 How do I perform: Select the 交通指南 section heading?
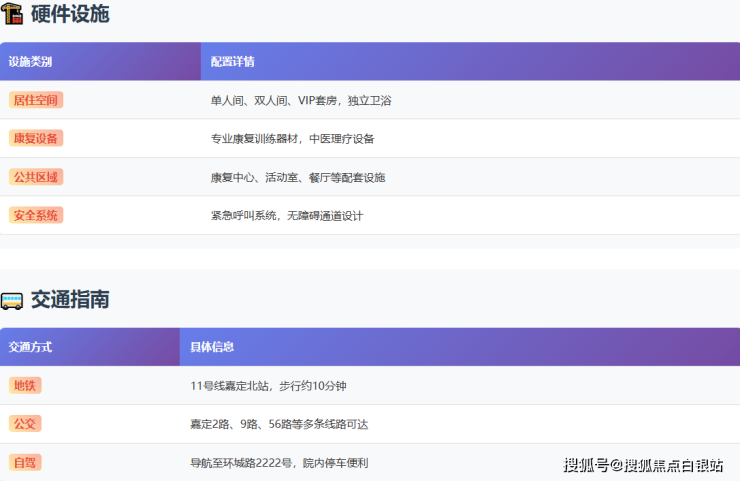pyautogui.click(x=70, y=300)
